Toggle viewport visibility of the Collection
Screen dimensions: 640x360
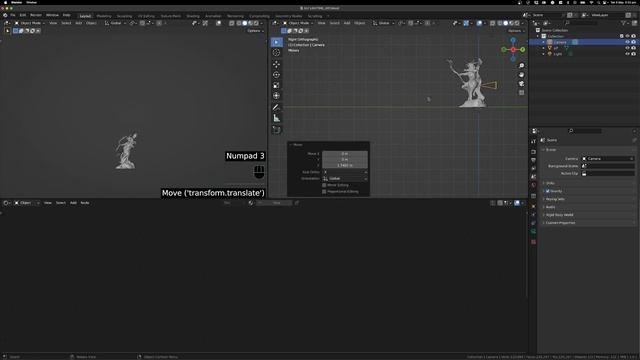(x=627, y=36)
